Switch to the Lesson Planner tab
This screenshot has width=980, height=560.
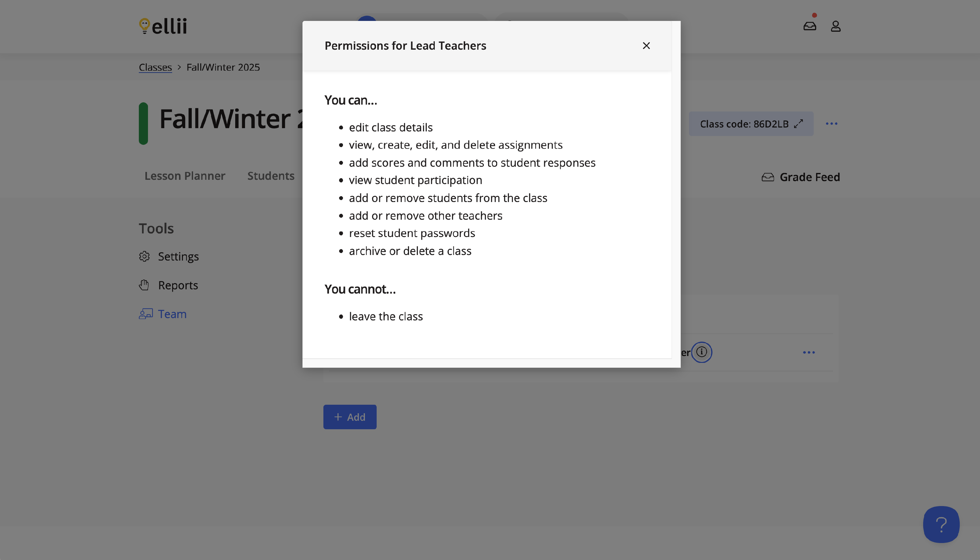185,176
